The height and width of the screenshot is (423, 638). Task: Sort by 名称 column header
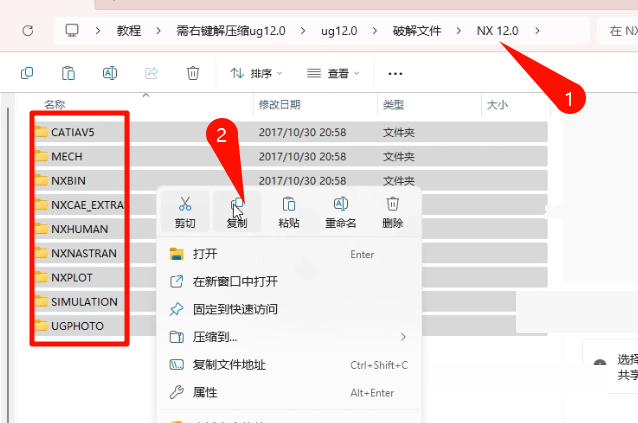tap(55, 105)
